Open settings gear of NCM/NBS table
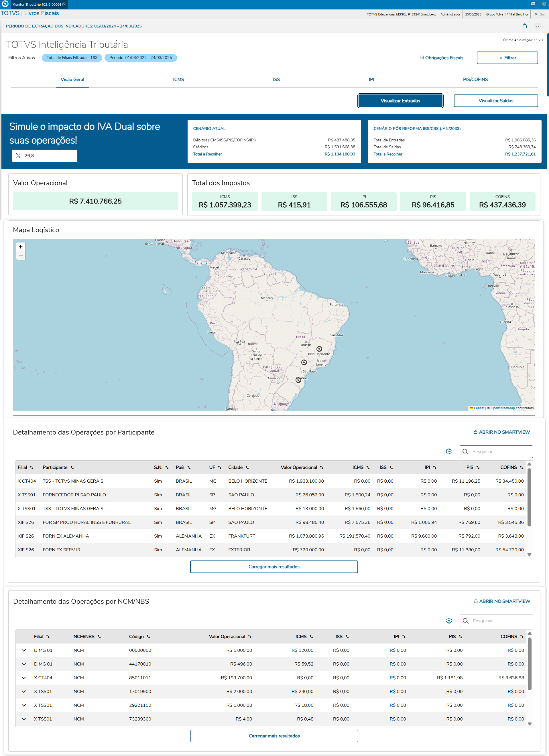The width and height of the screenshot is (549, 756). [449, 620]
